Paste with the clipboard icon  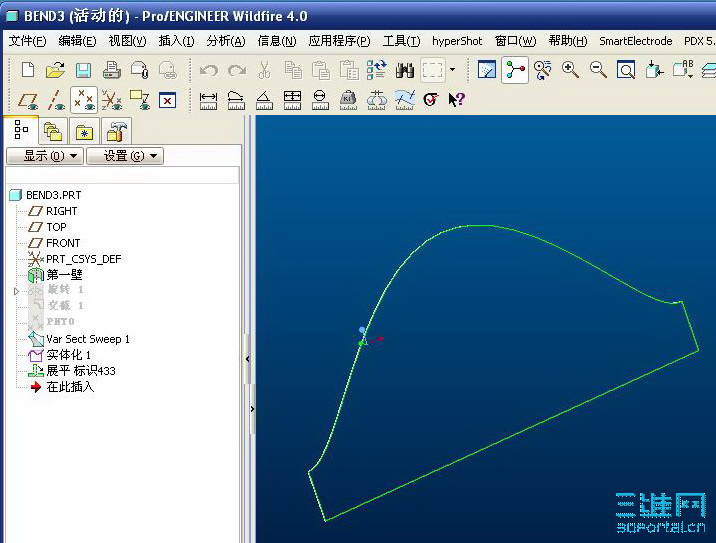click(321, 70)
